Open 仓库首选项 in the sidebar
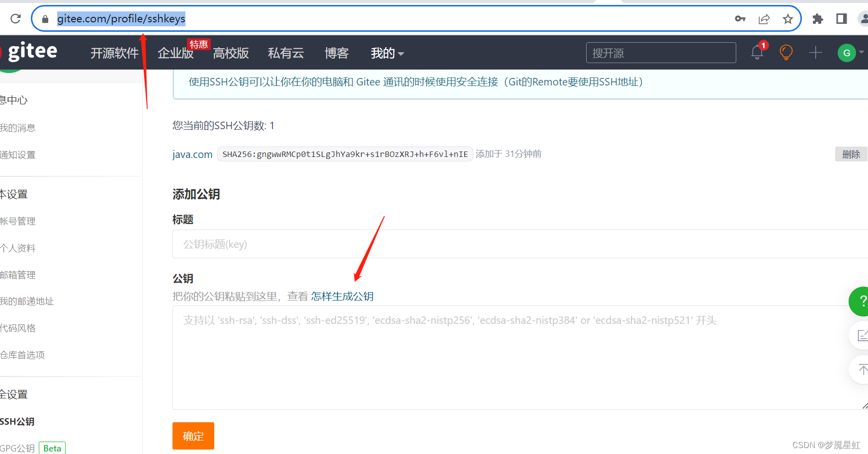Screen dimensions: 868x454 22,355
